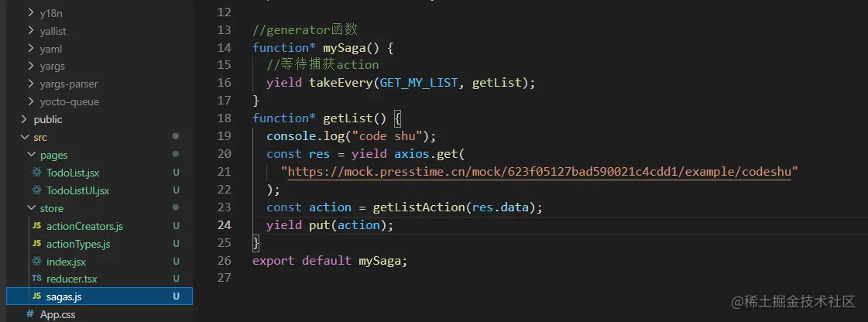Open the reducer.tsx file
868x322 pixels.
(71, 279)
